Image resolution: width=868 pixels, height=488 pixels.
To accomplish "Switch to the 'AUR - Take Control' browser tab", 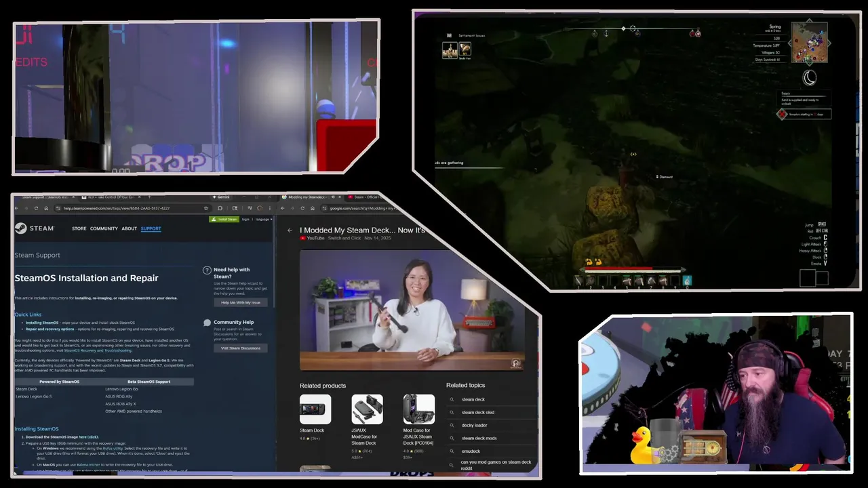I will [x=111, y=197].
